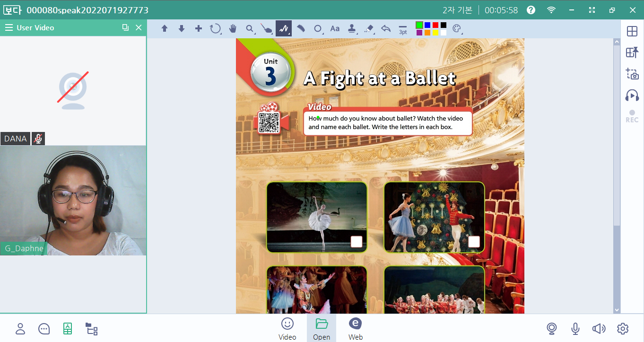Viewport: 644px width, 342px height.
Task: Select the laser pointer tool
Action: pos(267,28)
